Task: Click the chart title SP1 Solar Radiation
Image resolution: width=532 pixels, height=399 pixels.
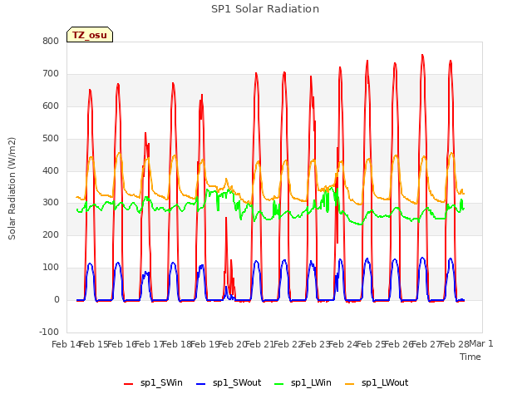Action: click(265, 9)
